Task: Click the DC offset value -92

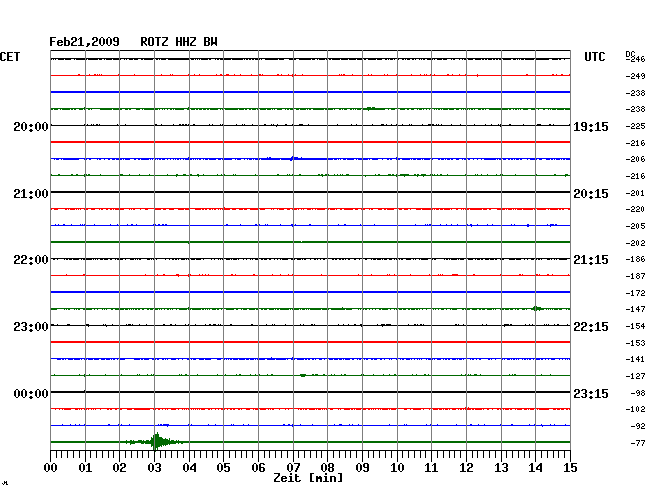Action: coord(638,426)
